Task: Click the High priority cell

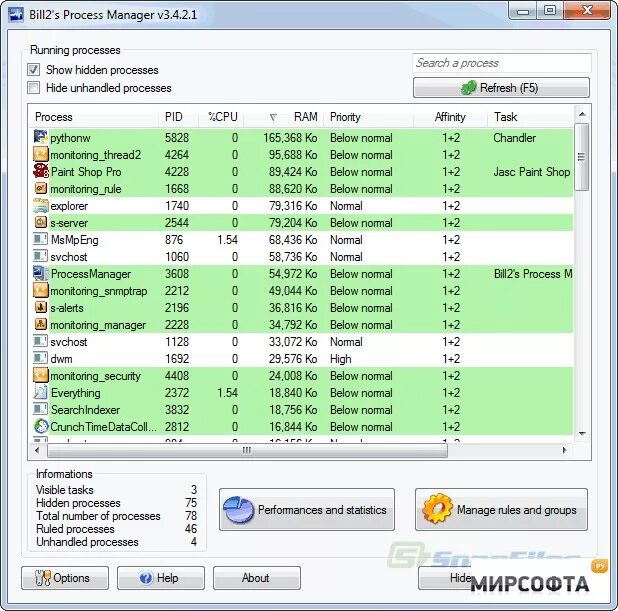Action: click(341, 359)
